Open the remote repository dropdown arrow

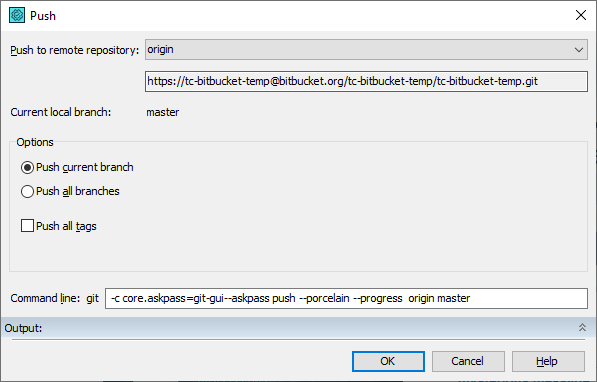click(x=579, y=50)
